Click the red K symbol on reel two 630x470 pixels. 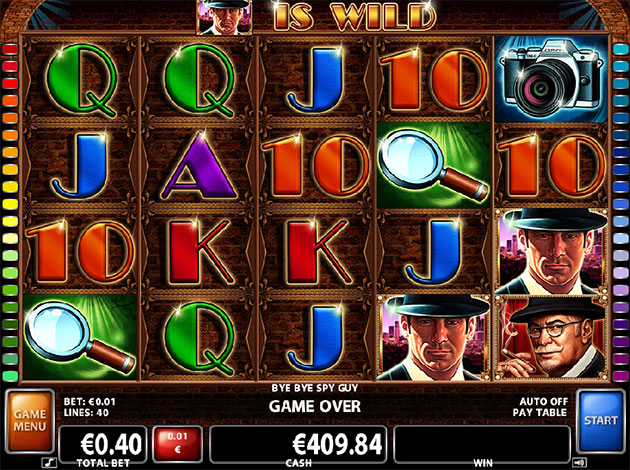click(x=200, y=252)
